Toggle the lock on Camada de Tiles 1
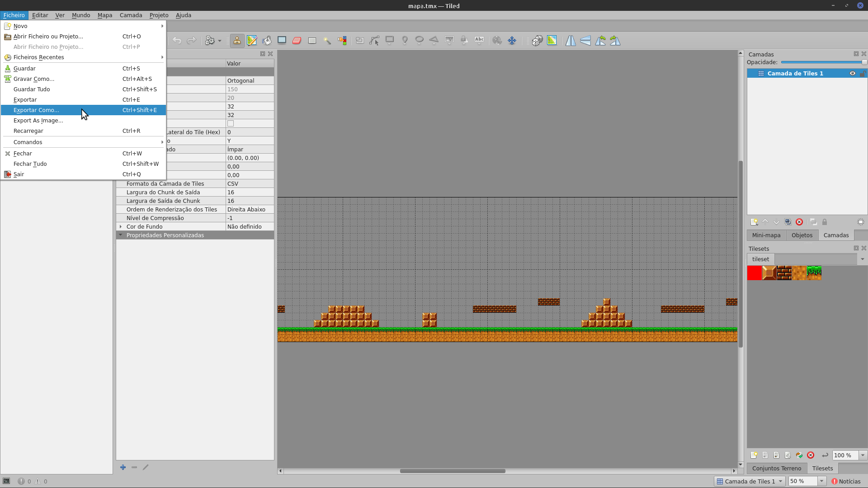 (862, 73)
